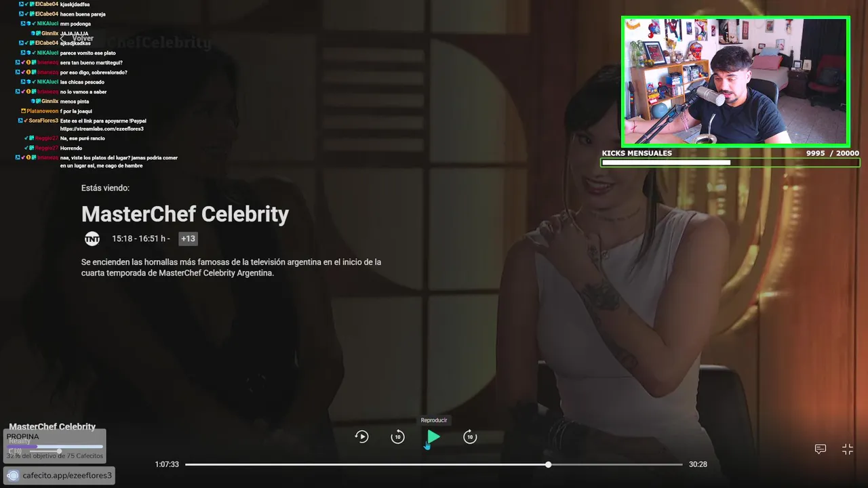Click the 9995 / 20000 kicks counter
This screenshot has width=868, height=488.
coord(833,153)
